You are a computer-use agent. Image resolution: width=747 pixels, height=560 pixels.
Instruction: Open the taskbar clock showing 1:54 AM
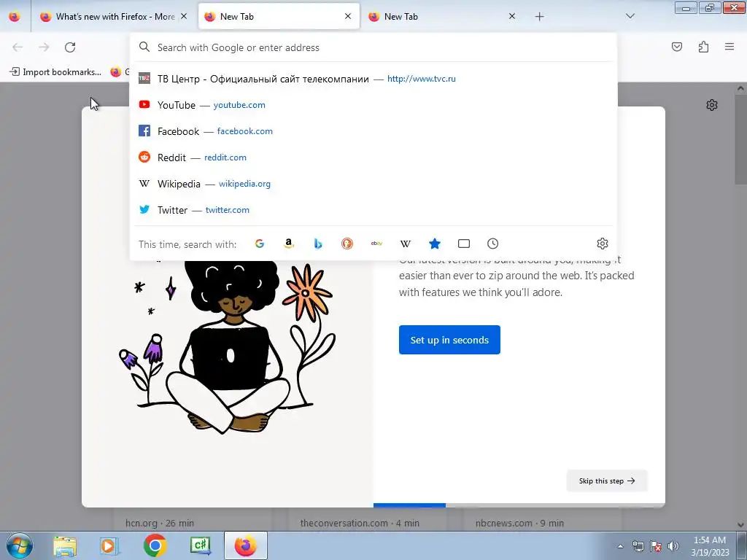pyautogui.click(x=710, y=546)
